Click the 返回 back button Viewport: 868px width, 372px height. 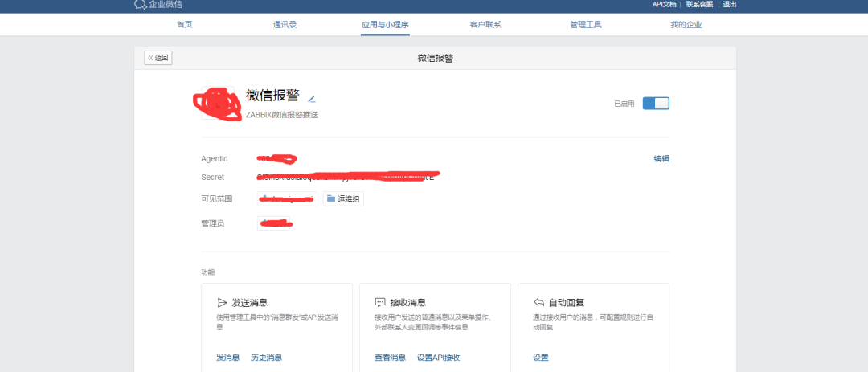[x=158, y=58]
